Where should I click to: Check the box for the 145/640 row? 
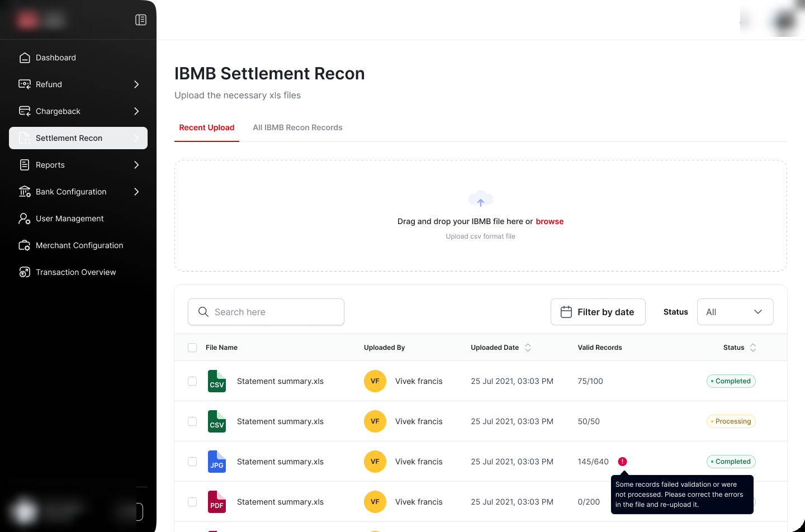click(192, 462)
